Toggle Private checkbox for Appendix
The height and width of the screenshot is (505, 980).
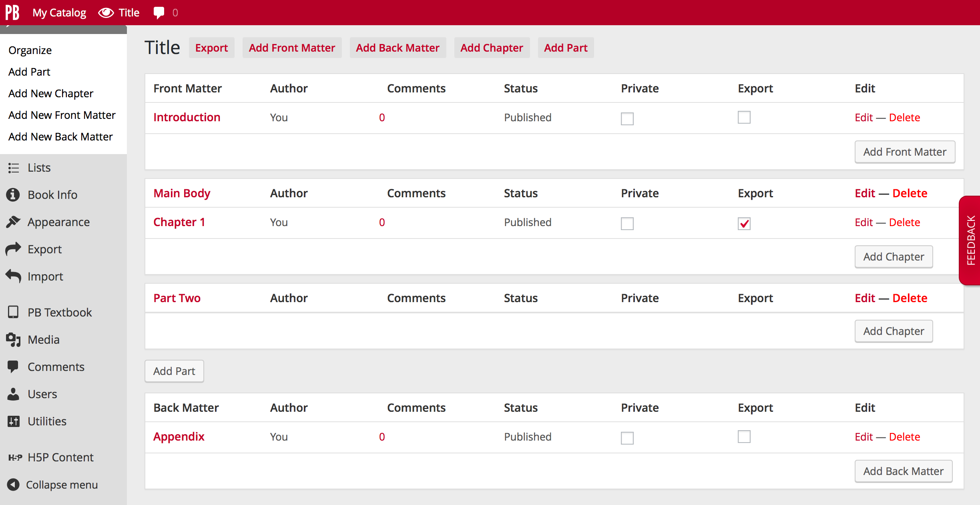click(x=627, y=438)
